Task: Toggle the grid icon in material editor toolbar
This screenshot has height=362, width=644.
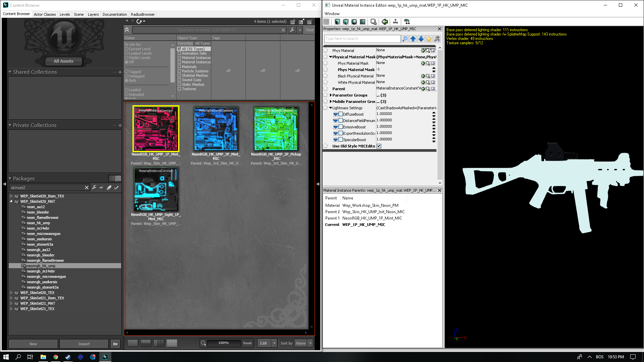Action: (326, 22)
